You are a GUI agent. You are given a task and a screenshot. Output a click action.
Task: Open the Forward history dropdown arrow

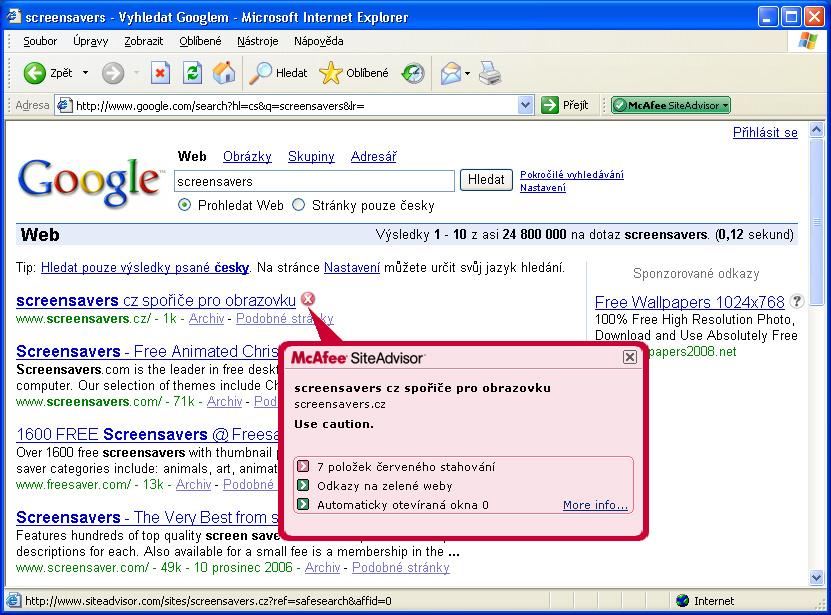pos(136,73)
